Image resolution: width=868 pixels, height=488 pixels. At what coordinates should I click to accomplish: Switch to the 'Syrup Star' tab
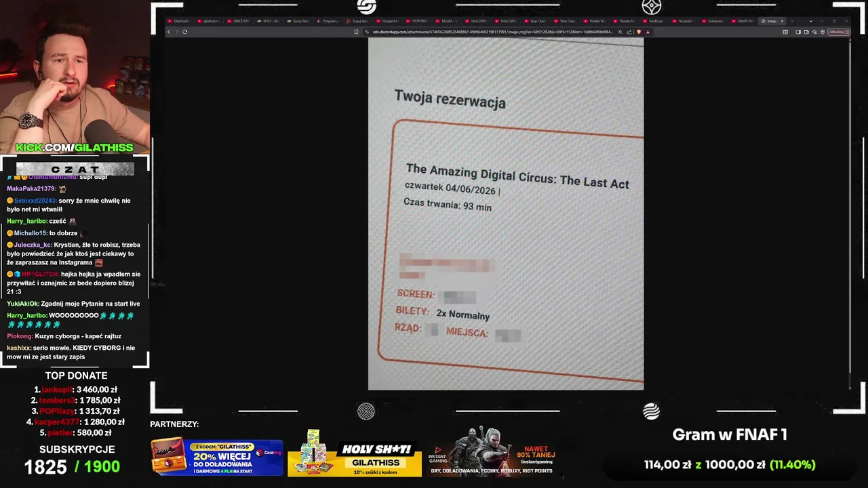pyautogui.click(x=298, y=21)
